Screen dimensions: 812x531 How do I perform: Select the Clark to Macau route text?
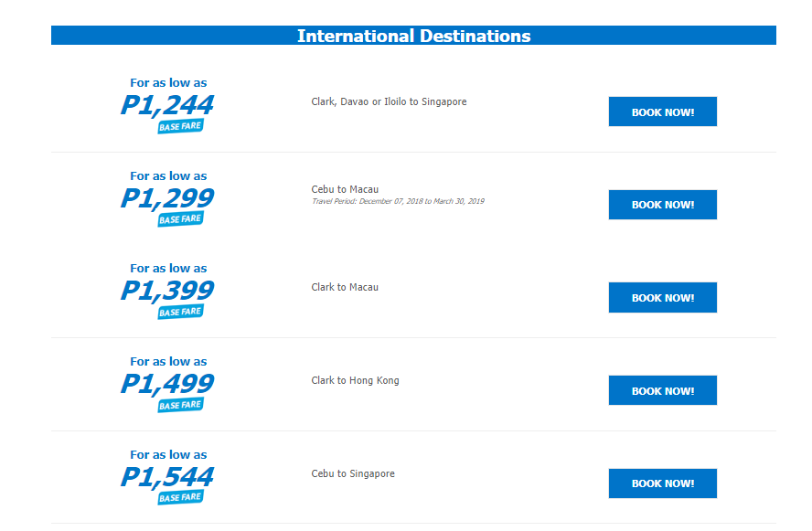[x=345, y=287]
